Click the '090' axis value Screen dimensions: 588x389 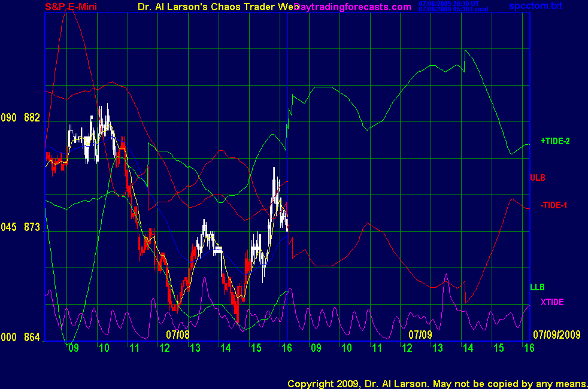point(8,118)
